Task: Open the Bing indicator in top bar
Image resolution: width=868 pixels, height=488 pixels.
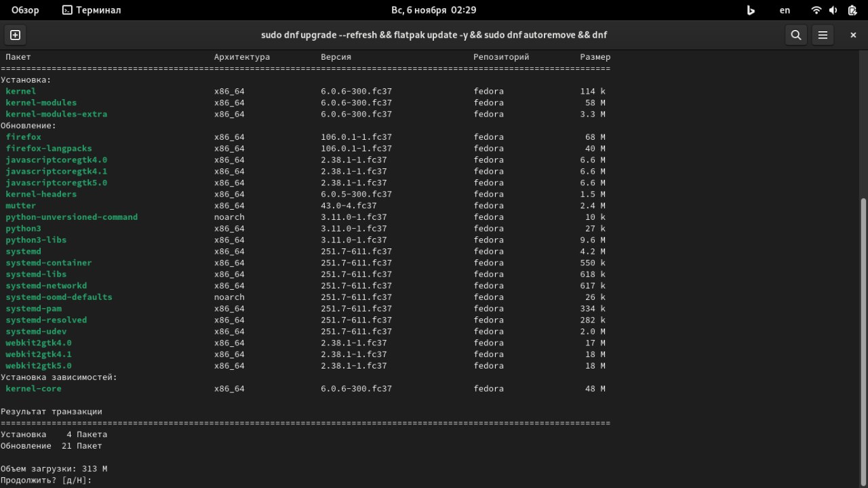Action: tap(751, 10)
